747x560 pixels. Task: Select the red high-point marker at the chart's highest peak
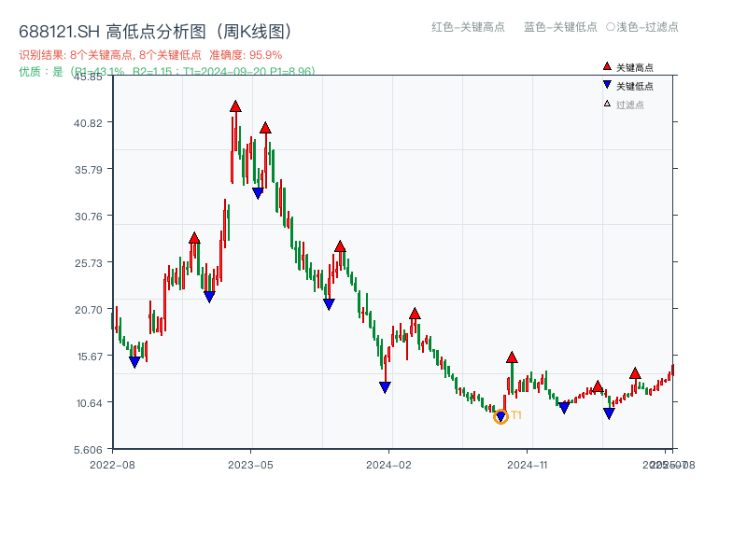235,107
